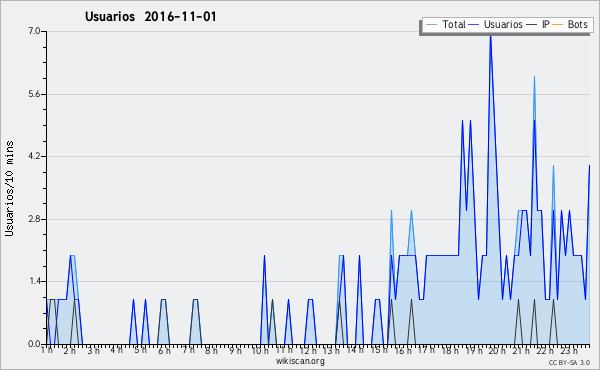Screen dimensions: 600x370
Task: Click the '22 h' x-axis label
Action: [545, 350]
